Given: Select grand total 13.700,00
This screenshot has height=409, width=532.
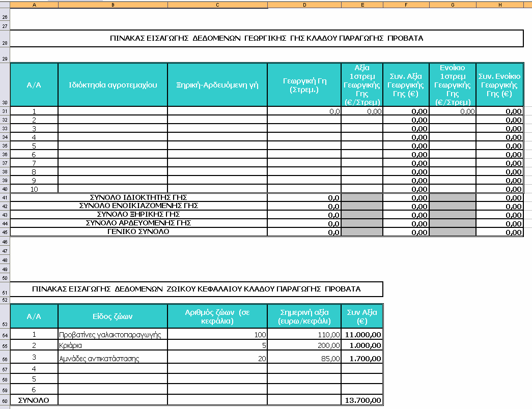Looking at the screenshot, I should click(362, 400).
